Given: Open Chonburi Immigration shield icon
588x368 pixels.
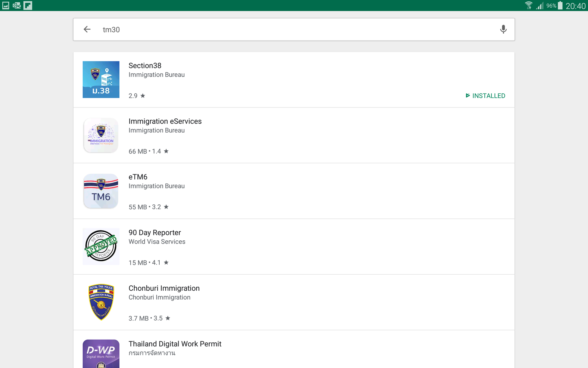Looking at the screenshot, I should coord(101,302).
